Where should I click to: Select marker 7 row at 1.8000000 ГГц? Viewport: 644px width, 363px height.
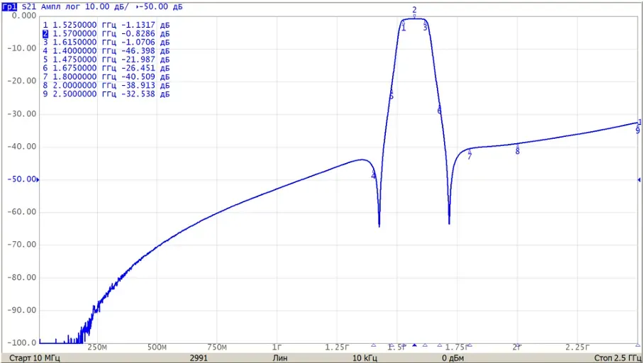click(x=106, y=77)
